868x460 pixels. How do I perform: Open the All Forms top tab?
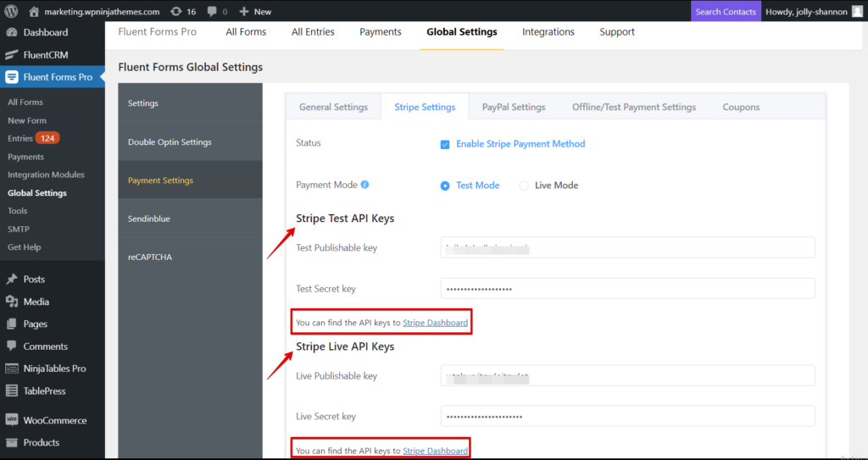[x=246, y=32]
